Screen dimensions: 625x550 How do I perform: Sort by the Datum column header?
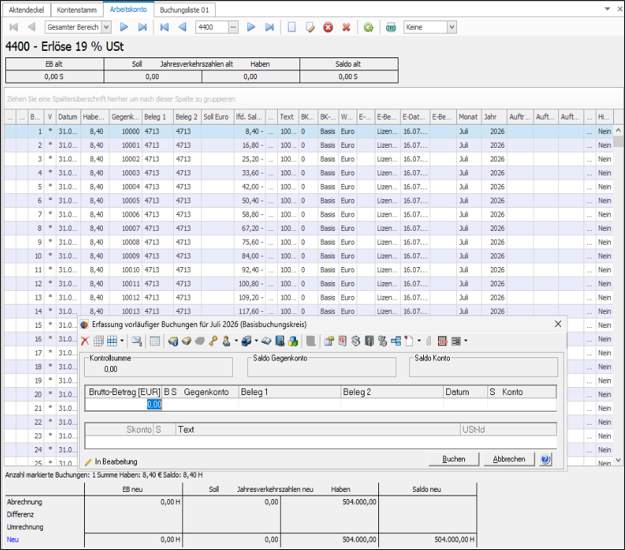tap(68, 117)
